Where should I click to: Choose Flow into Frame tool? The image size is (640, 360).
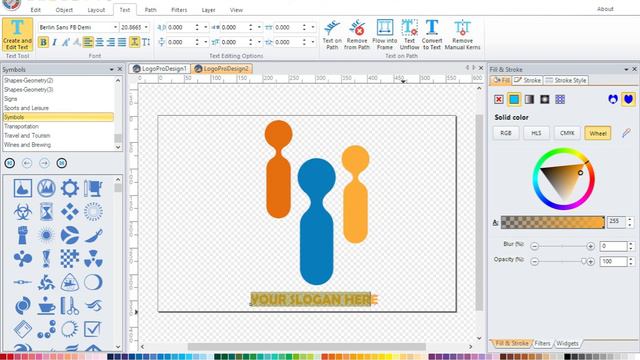point(384,35)
